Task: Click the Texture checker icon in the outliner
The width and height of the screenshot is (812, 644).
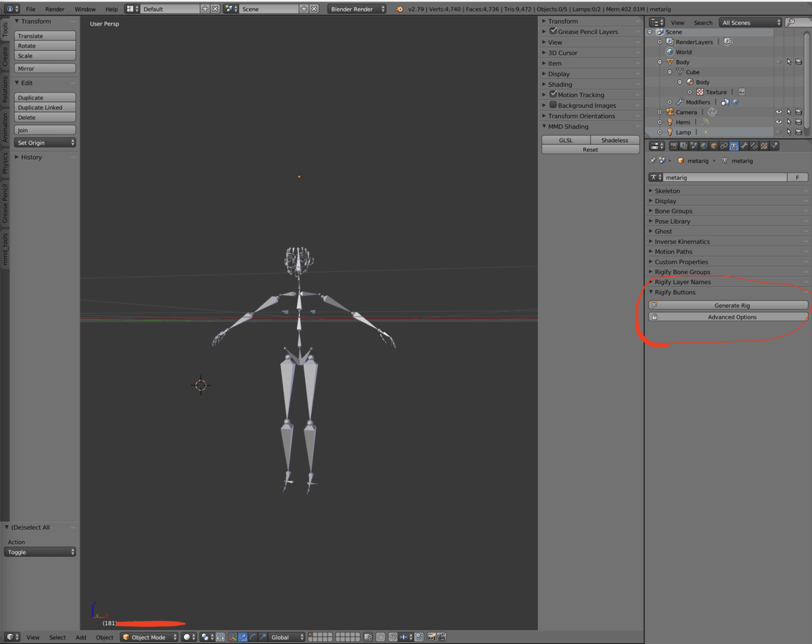Action: [x=700, y=92]
